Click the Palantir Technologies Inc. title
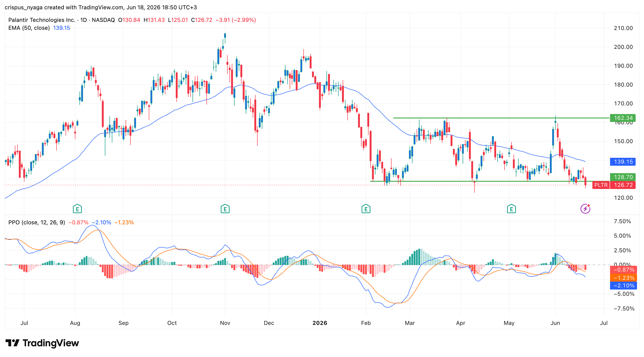644x357 pixels. coord(42,20)
